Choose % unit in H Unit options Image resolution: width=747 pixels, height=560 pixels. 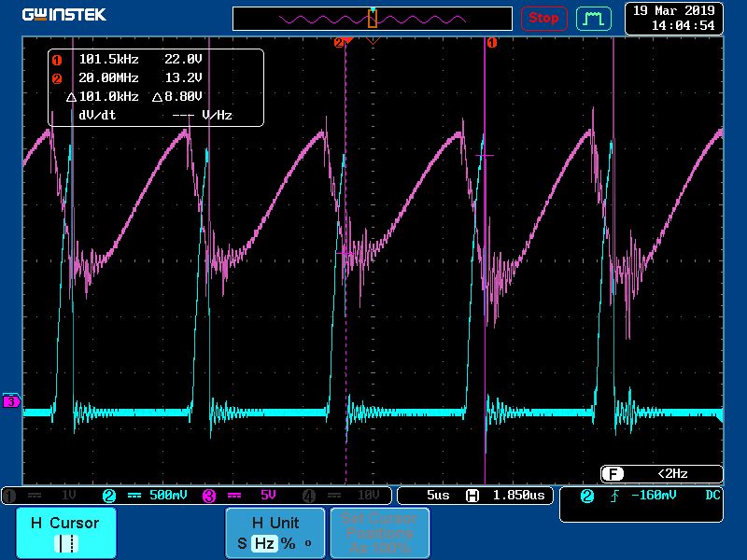[x=288, y=543]
